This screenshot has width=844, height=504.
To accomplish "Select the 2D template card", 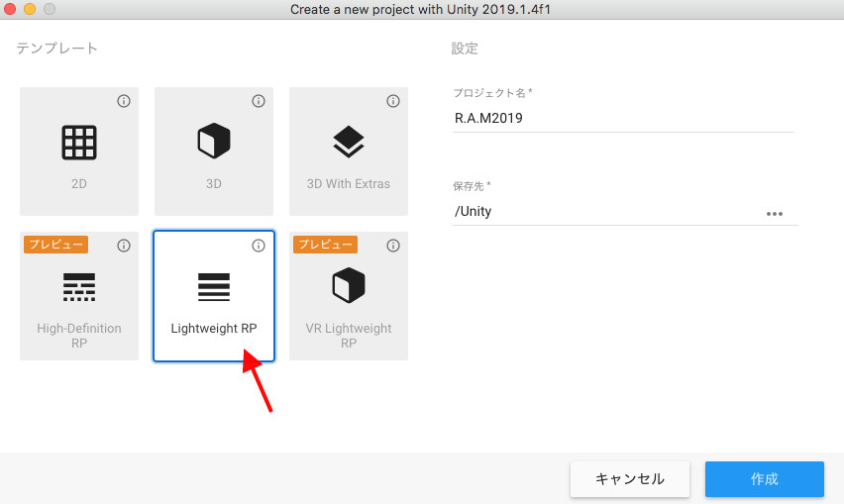I will (x=79, y=151).
